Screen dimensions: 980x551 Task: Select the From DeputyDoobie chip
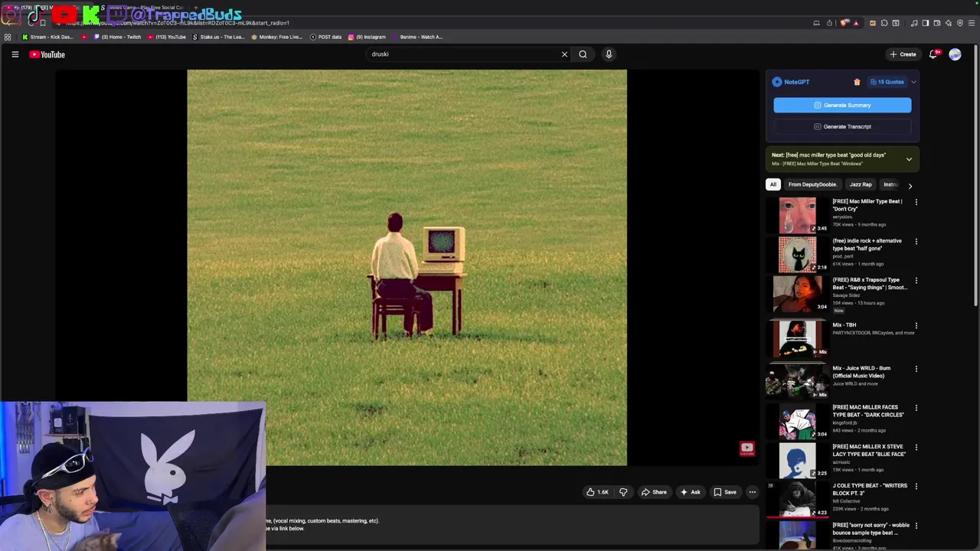812,184
